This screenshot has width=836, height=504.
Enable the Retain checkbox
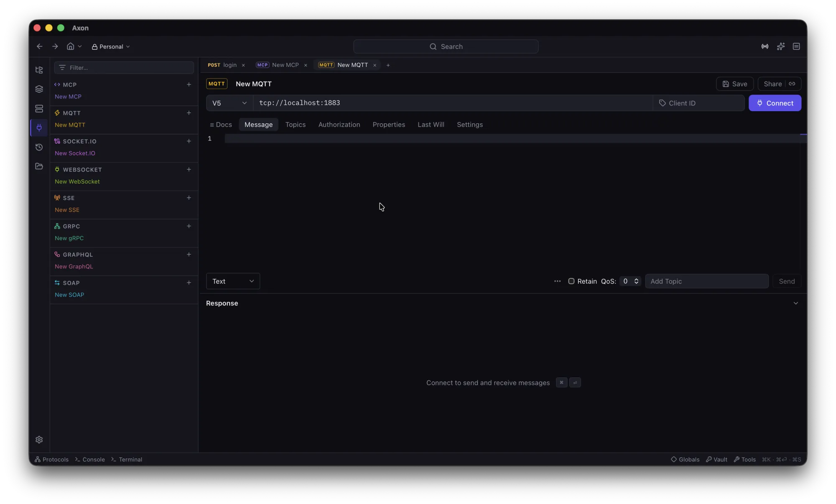(x=571, y=281)
